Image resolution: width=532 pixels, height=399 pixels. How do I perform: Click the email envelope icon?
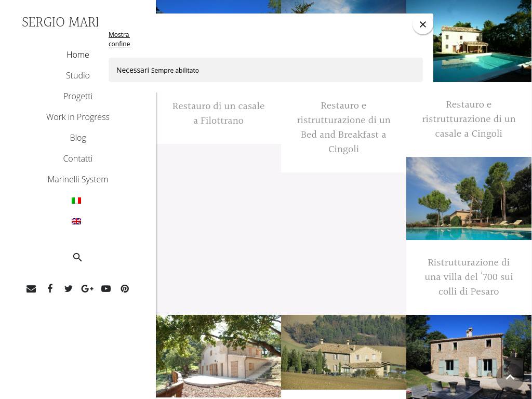[x=31, y=289]
